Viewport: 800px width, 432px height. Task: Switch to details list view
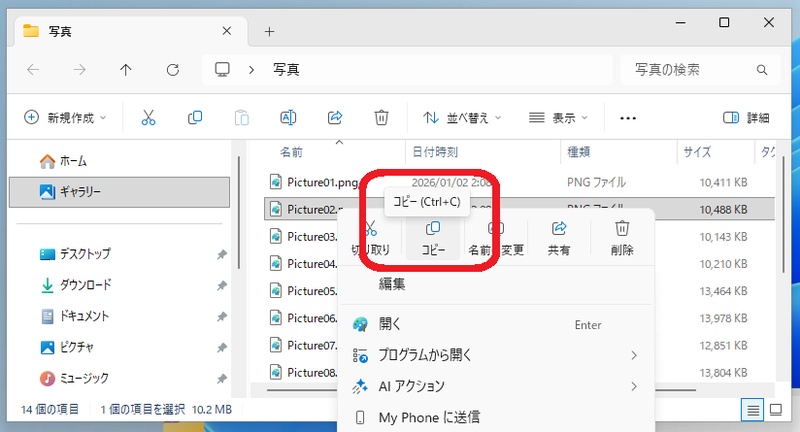751,410
